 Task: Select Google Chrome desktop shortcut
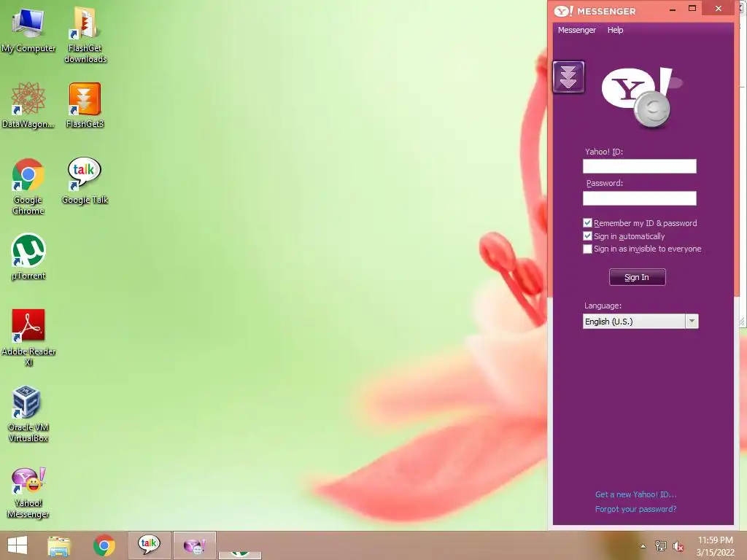pos(28,186)
